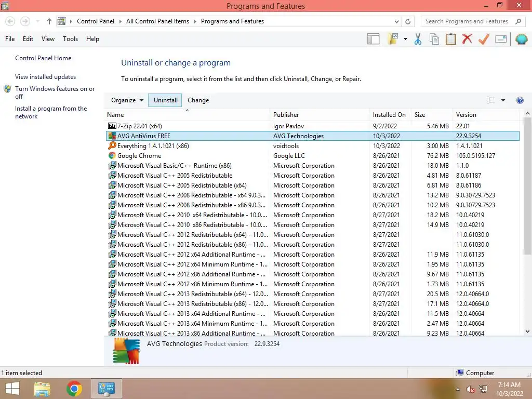Viewport: 532px width, 399px height.
Task: Click the orange checkmark icon
Action: click(x=484, y=39)
